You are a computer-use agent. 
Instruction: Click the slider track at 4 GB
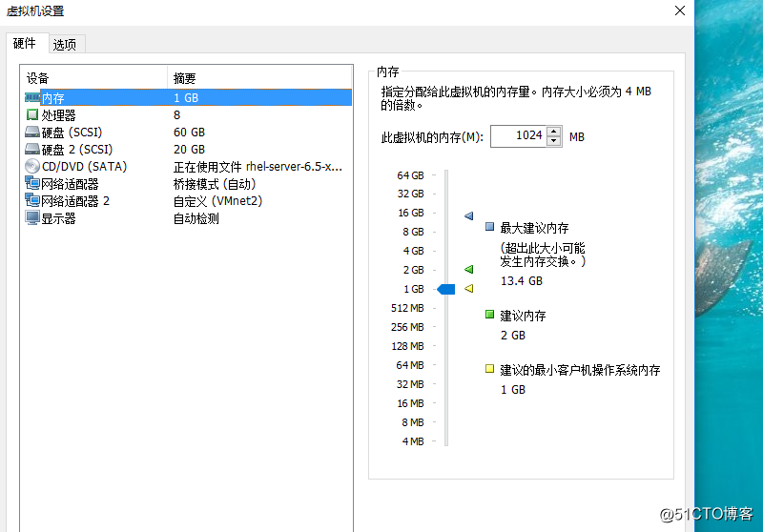(446, 251)
